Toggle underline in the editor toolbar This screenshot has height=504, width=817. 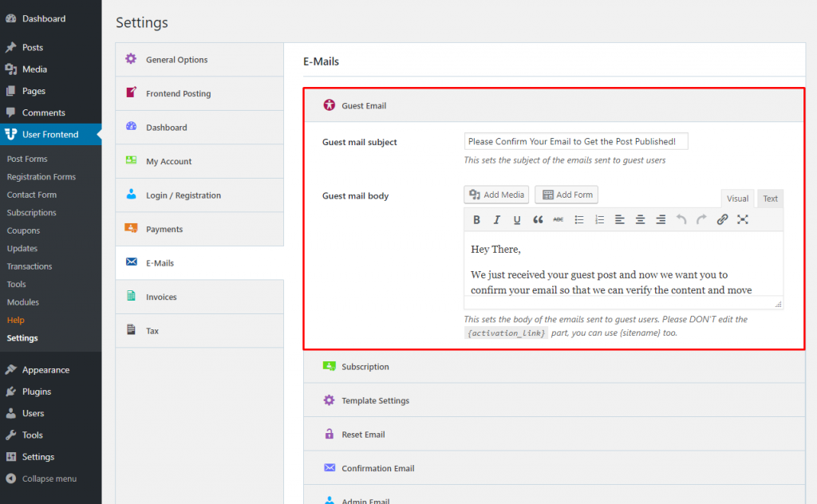pos(516,219)
